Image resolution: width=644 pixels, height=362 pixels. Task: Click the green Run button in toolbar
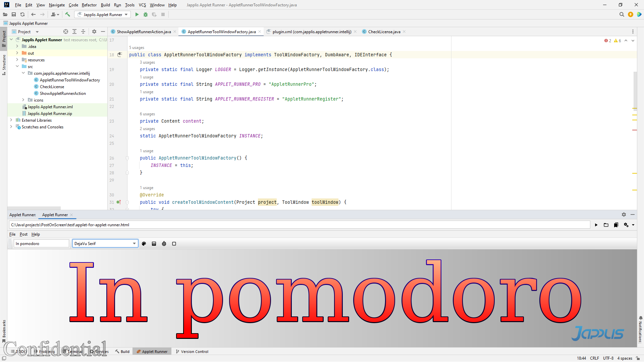137,14
